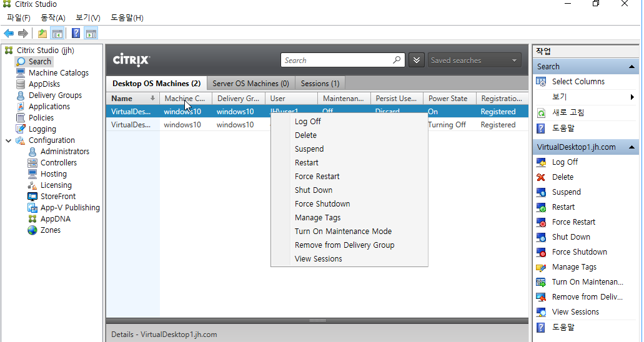This screenshot has height=342, width=644.
Task: Open the 보기(V) menu
Action: click(88, 17)
